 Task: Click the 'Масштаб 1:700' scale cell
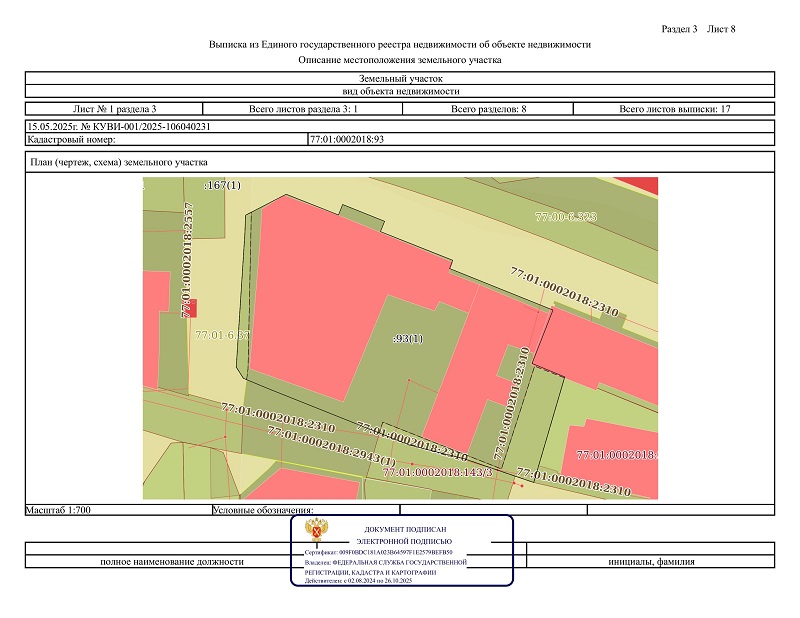(x=59, y=510)
